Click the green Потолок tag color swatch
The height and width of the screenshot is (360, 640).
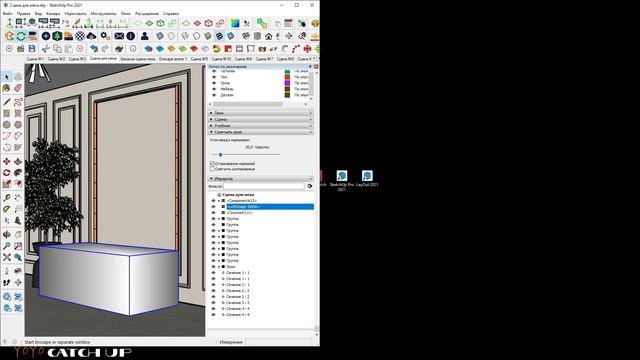pos(287,71)
